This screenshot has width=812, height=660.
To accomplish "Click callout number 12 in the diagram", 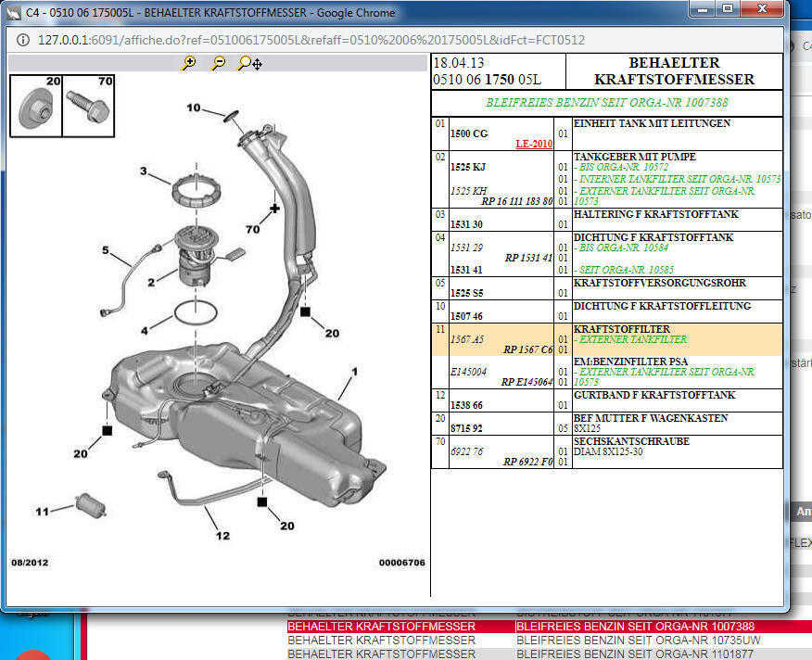I will click(223, 536).
